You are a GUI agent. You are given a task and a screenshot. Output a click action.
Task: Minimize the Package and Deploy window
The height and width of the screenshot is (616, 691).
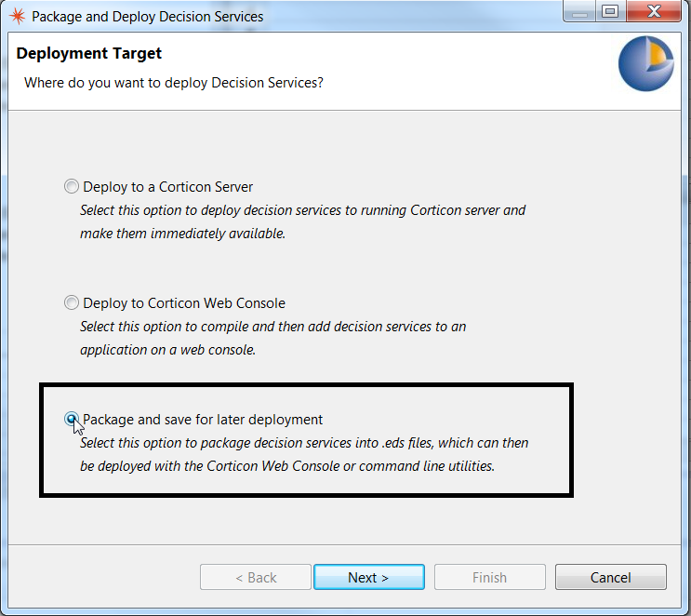[579, 11]
